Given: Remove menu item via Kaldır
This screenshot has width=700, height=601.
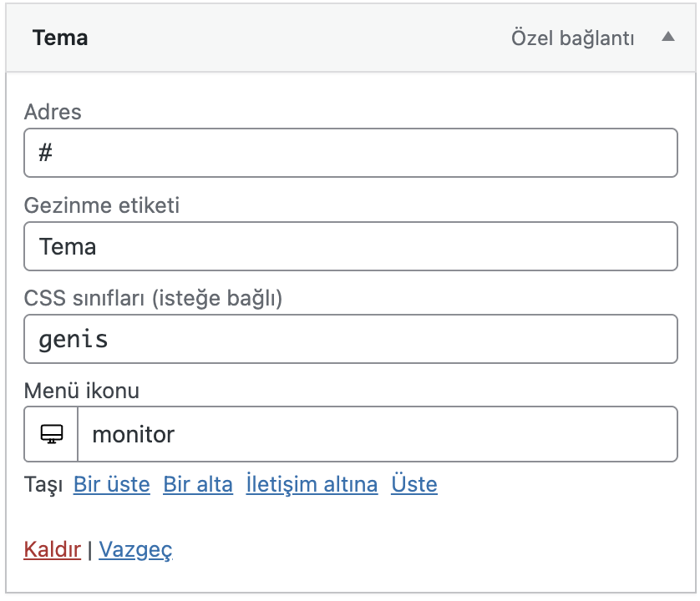Looking at the screenshot, I should 51,549.
